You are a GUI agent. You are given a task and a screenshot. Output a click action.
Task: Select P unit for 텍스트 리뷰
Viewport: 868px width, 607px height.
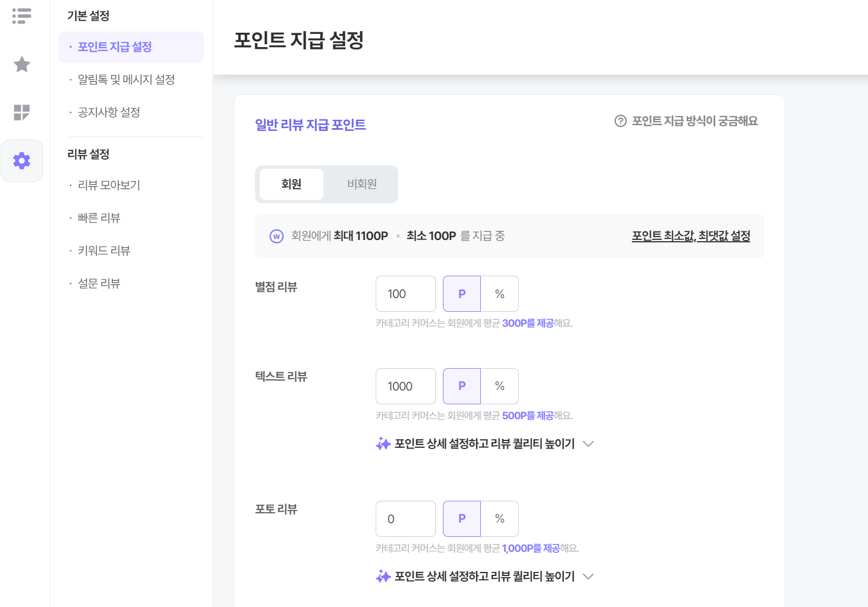pos(462,386)
